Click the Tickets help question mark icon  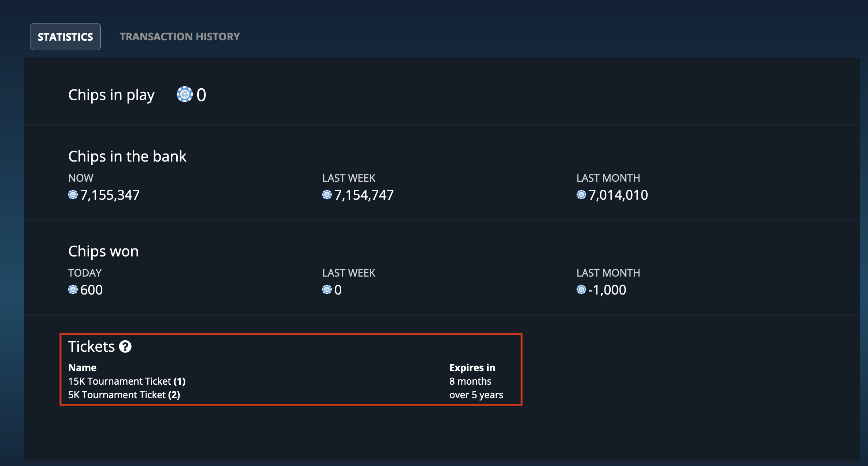click(x=125, y=347)
